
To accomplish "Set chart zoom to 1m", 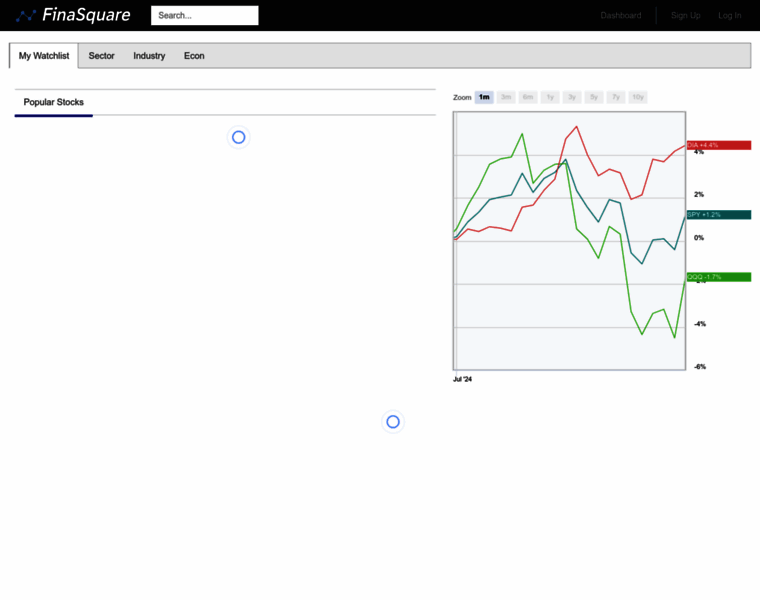I will point(484,97).
